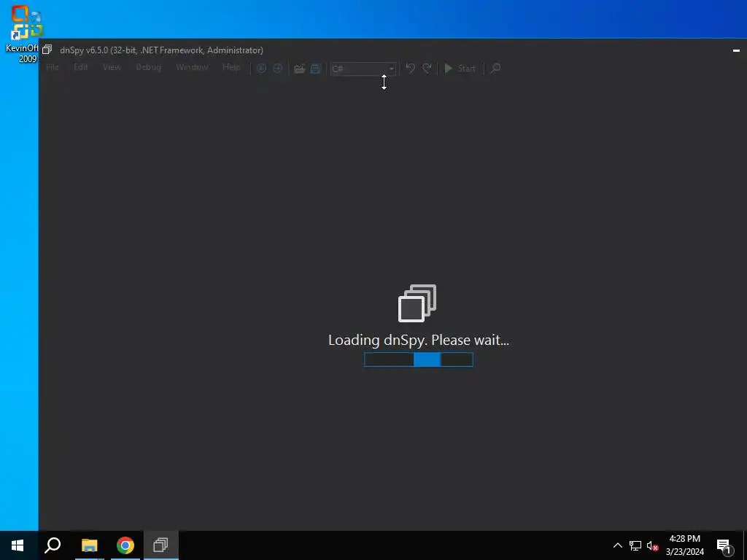Open the Window menu
Viewport: 747px width, 560px height.
click(x=192, y=68)
